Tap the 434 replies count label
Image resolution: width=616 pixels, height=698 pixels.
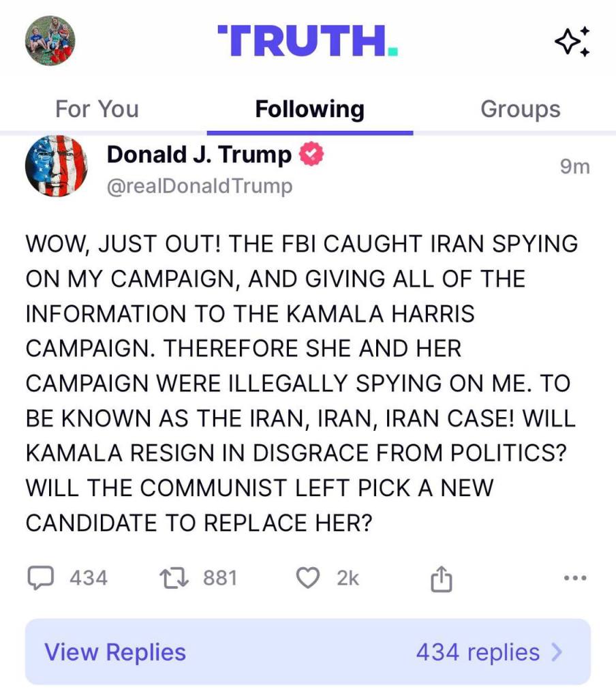click(x=478, y=652)
